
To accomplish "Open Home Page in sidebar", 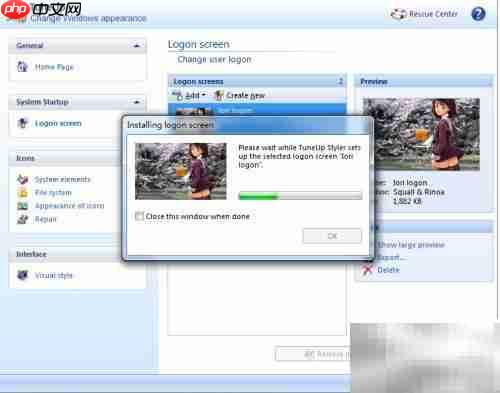I will pos(54,67).
